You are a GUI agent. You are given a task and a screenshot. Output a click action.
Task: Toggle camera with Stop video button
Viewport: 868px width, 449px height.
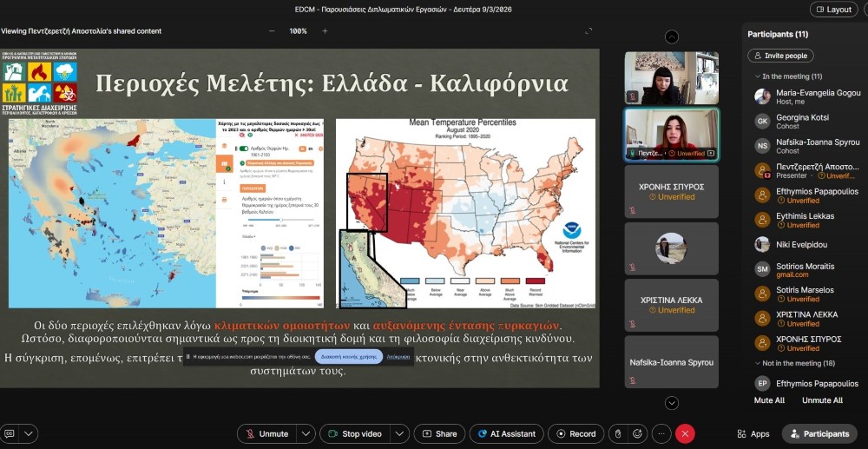click(354, 433)
